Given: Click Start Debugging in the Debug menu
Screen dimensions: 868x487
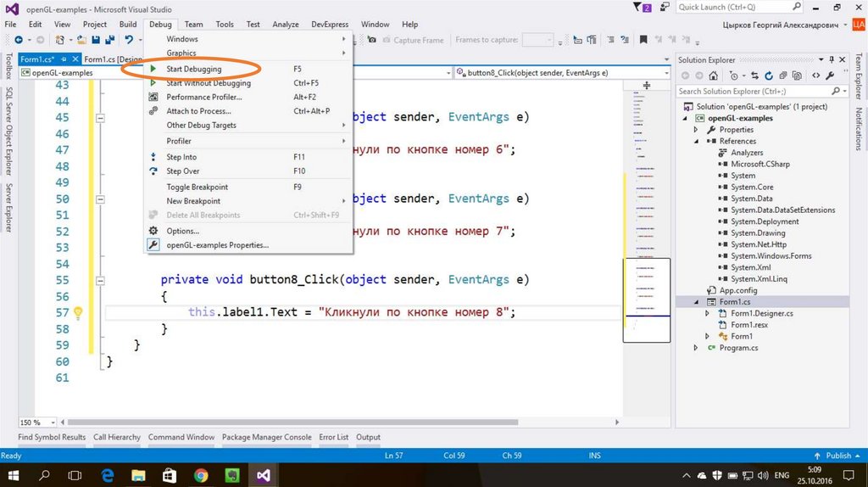Looking at the screenshot, I should click(193, 69).
